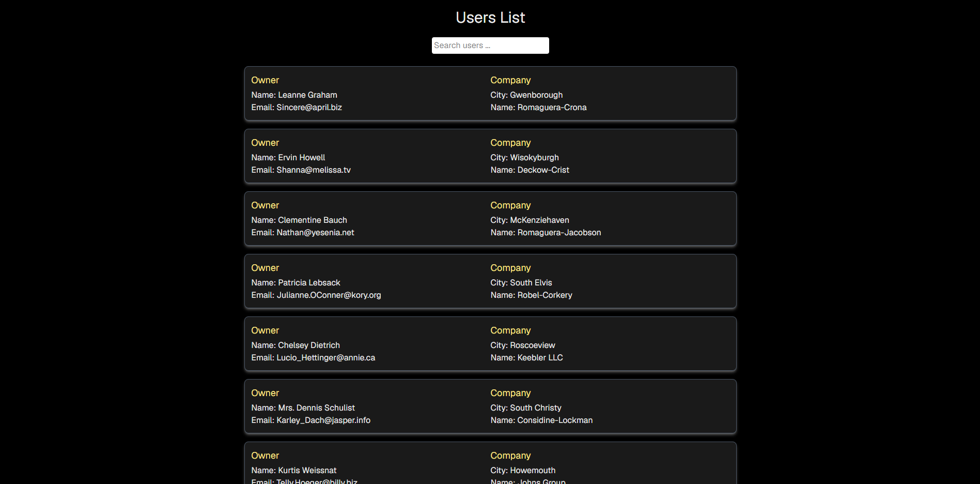980x484 pixels.
Task: Click Company heading in McKenziehaven card
Action: (x=510, y=205)
